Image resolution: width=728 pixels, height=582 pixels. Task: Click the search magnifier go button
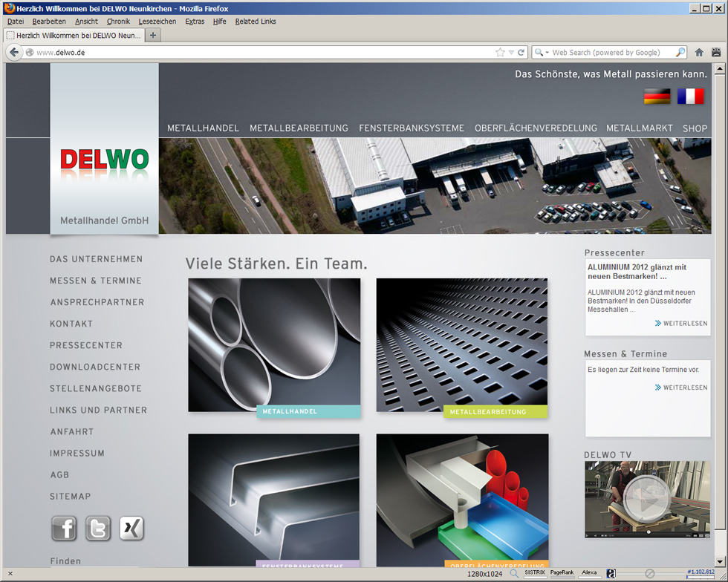click(680, 53)
